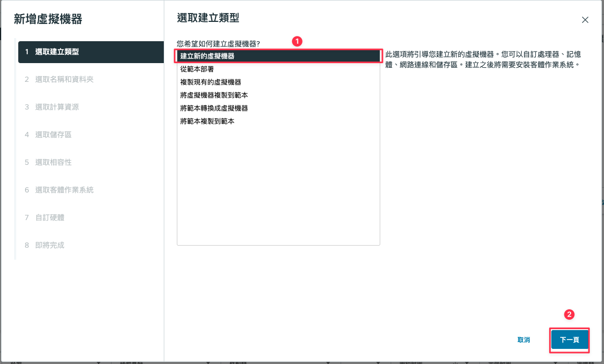Click the 取消 button
The width and height of the screenshot is (604, 364).
point(524,339)
